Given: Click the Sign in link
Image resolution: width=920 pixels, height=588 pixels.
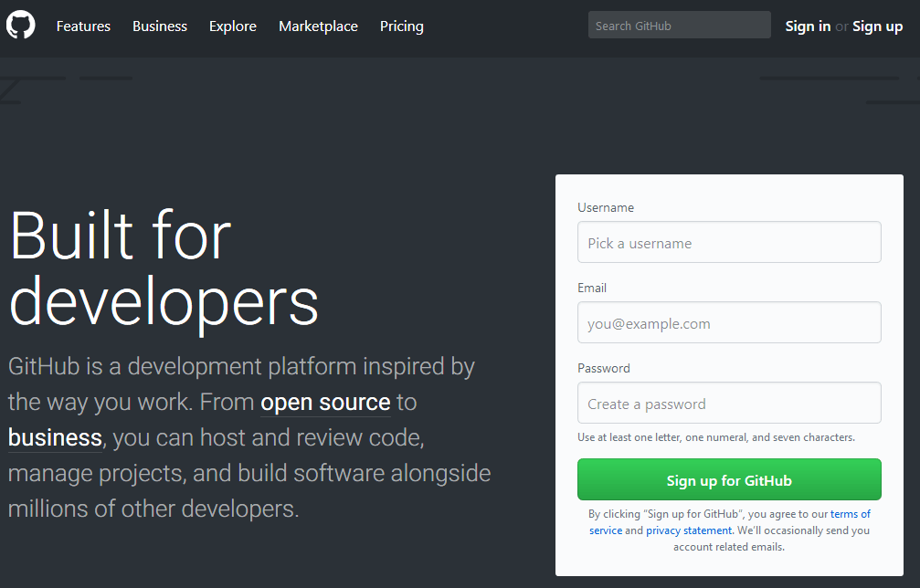Looking at the screenshot, I should [808, 26].
